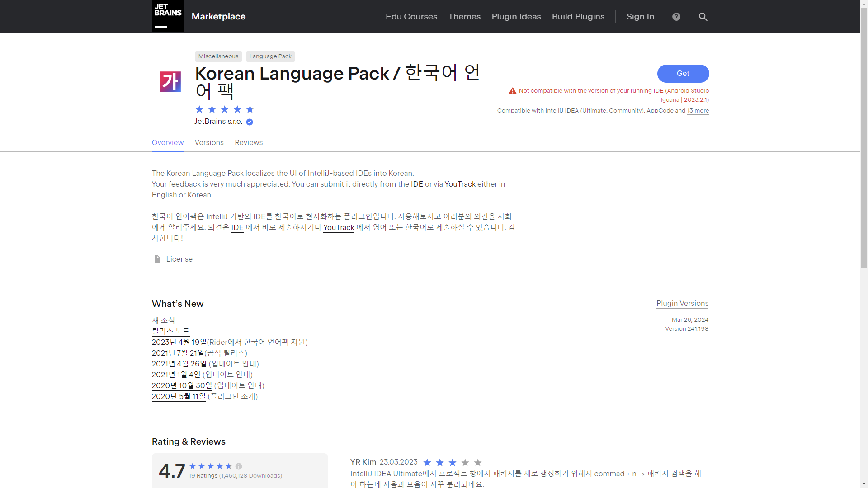
Task: Click the blue Get button
Action: coord(683,74)
